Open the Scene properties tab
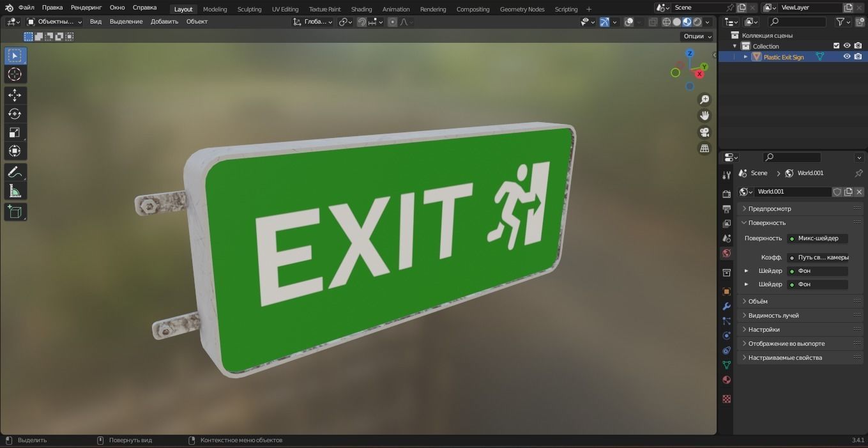 [x=726, y=238]
